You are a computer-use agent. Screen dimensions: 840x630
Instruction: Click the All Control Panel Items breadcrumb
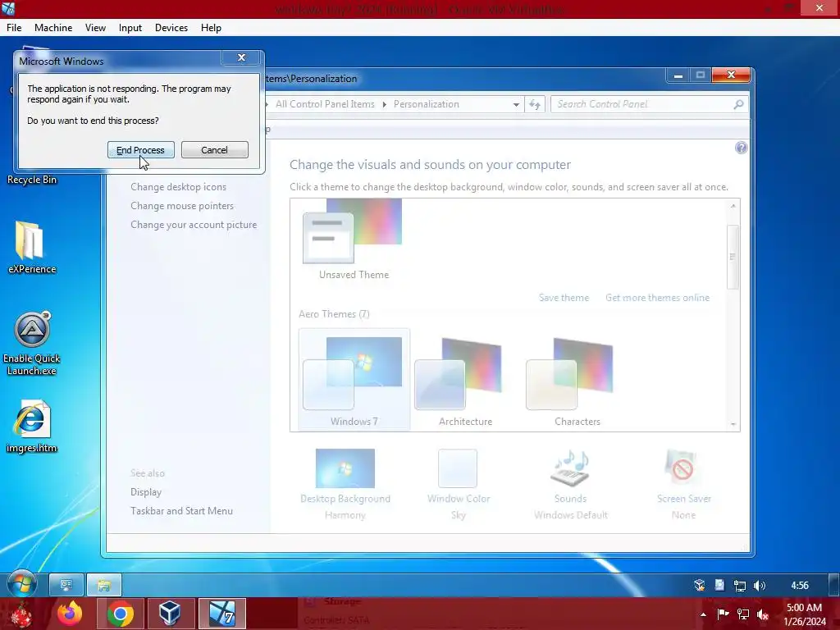325,104
